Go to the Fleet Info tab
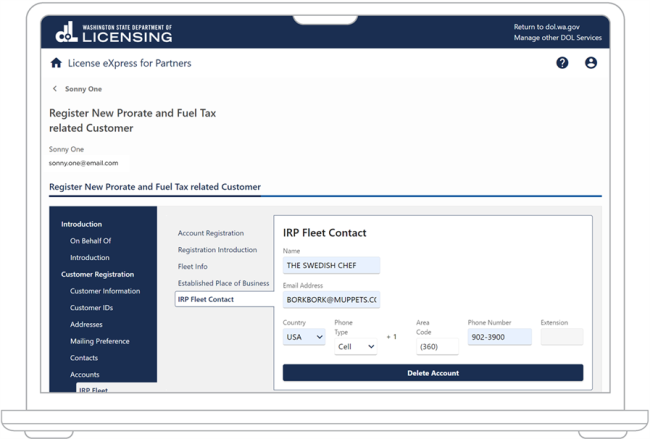The image size is (650, 439). pos(193,267)
